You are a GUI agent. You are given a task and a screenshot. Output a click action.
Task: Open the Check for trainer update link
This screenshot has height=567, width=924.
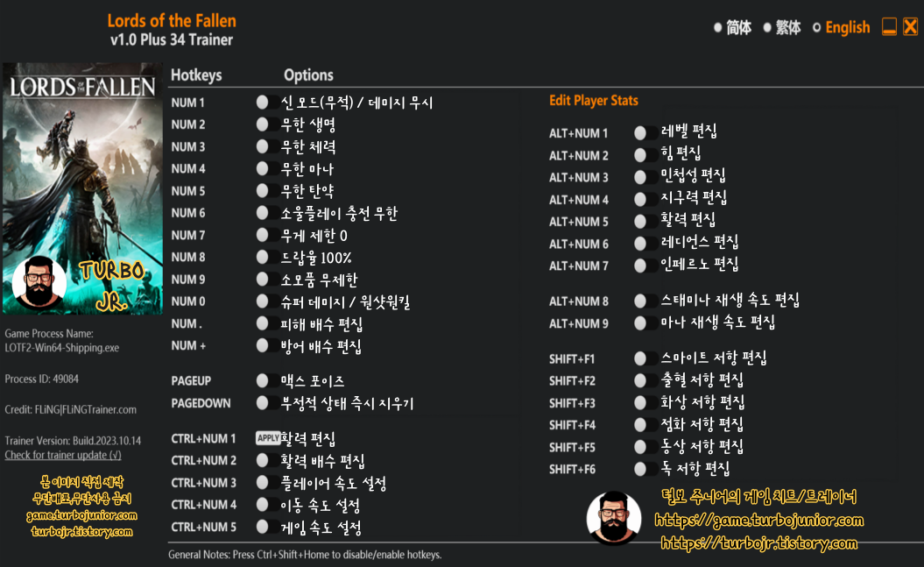tap(63, 455)
